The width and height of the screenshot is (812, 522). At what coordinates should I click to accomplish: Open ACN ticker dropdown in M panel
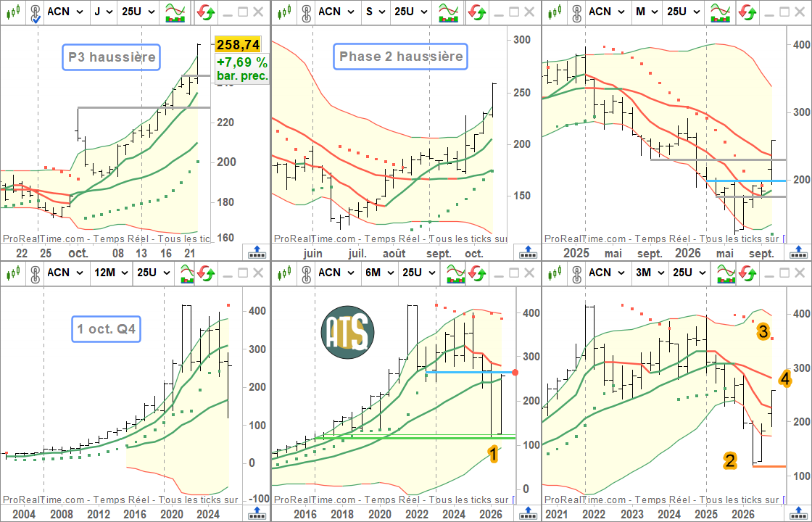point(607,12)
